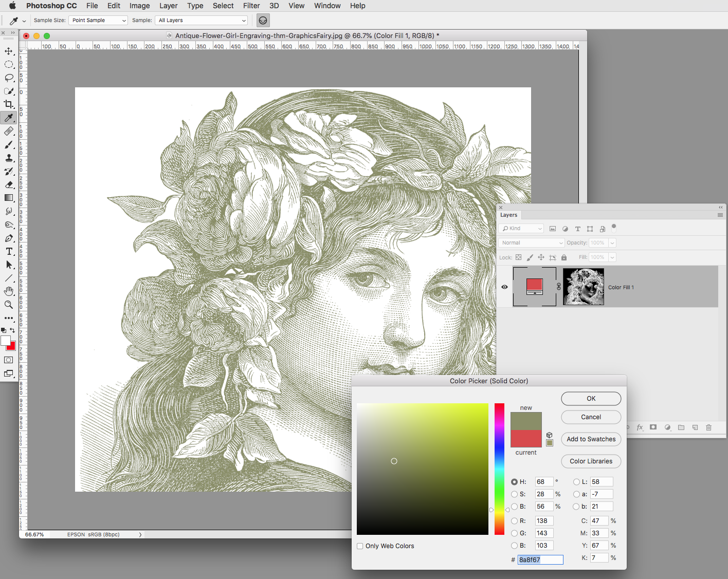This screenshot has height=579, width=728.
Task: Open the Window menu
Action: [327, 6]
